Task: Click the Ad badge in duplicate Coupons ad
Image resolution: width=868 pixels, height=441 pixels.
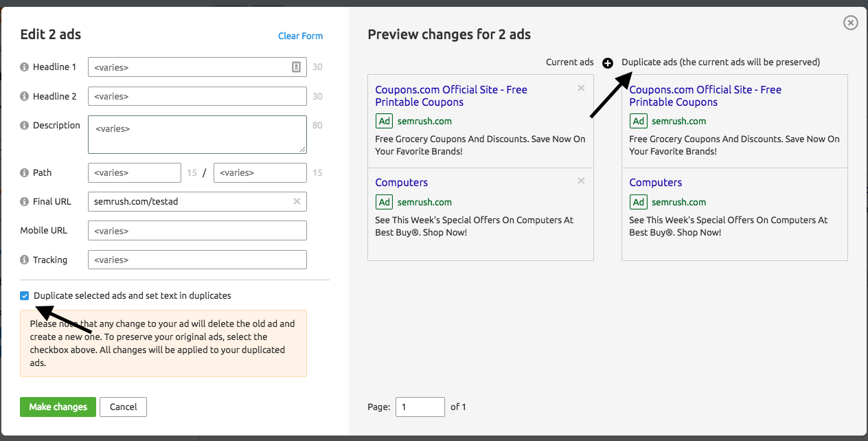Action: tap(639, 121)
